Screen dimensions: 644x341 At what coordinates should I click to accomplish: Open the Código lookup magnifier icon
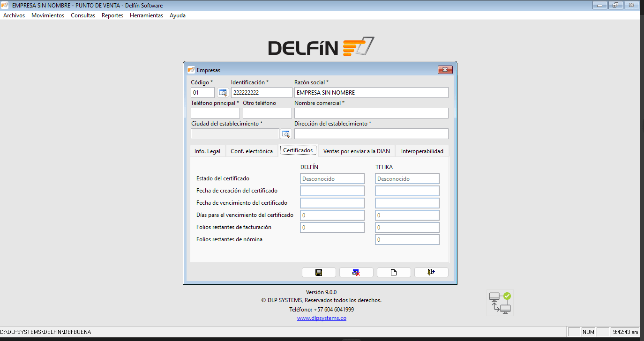[x=223, y=92]
